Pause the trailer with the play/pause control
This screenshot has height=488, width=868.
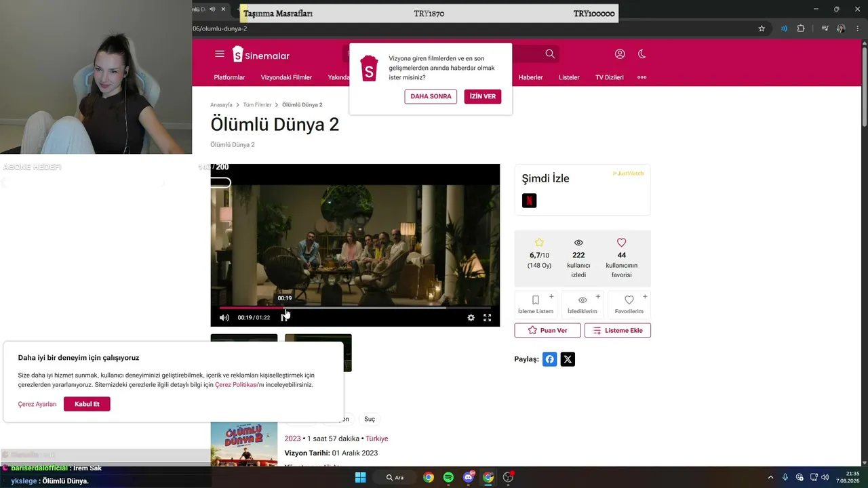(285, 317)
